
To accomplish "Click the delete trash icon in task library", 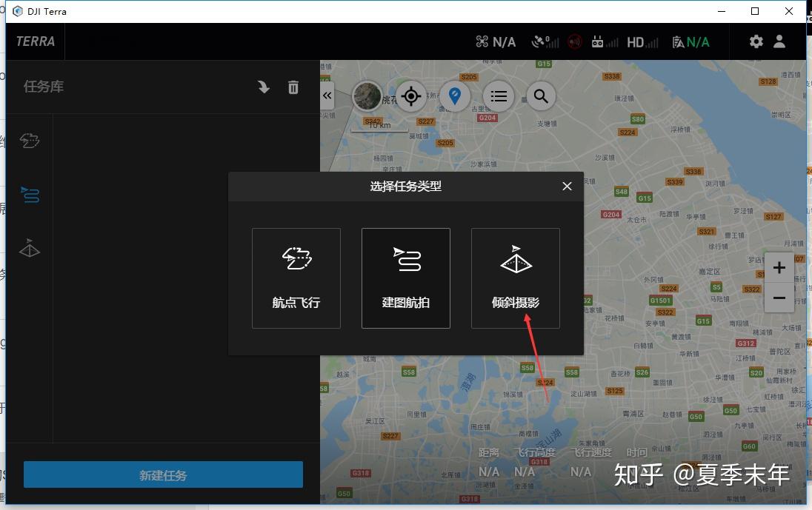I will (x=293, y=87).
